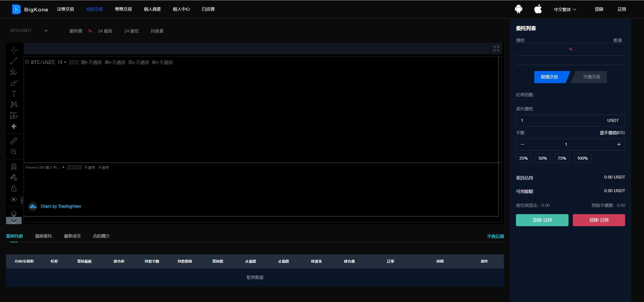Image resolution: width=644 pixels, height=302 pixels.
Task: Collapse the BTC/USDT legend minus box
Action: (x=27, y=62)
